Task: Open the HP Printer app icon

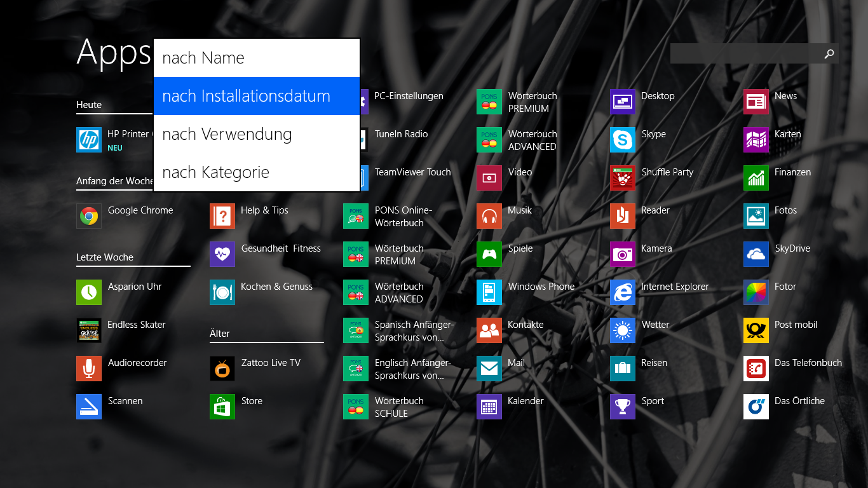Action: (x=89, y=140)
